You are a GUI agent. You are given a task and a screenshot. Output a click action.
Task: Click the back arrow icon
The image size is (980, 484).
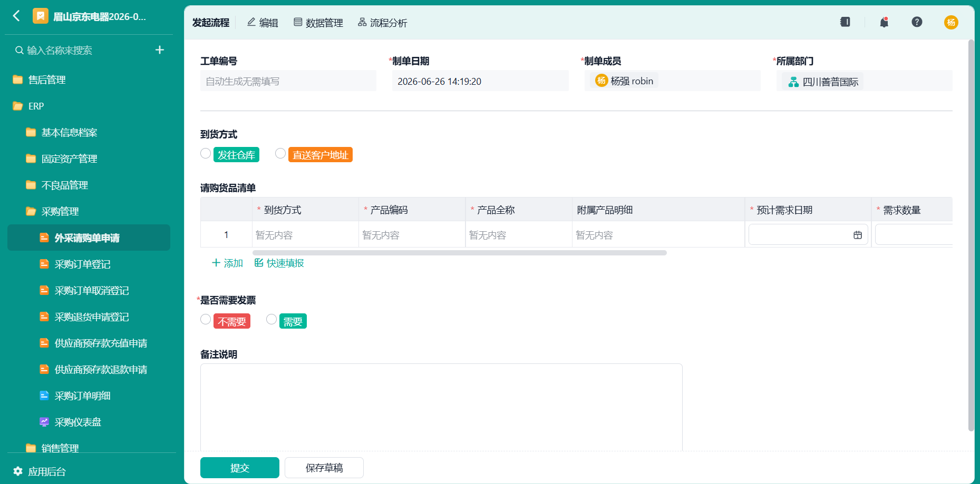coord(16,16)
